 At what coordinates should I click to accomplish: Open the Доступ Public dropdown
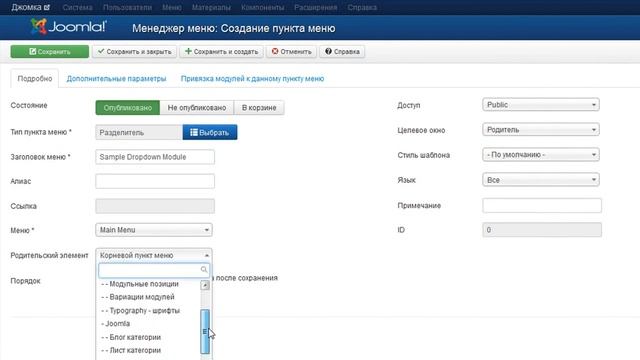541,104
